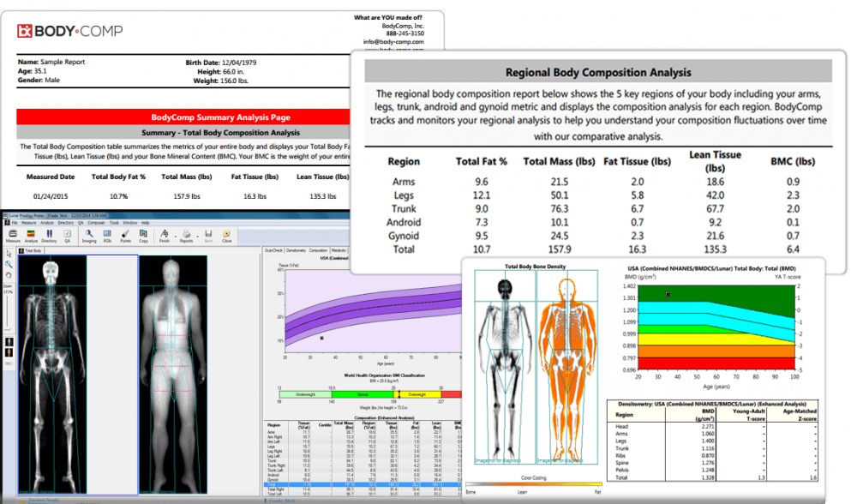Click the Trunk row in Regional table

coord(598,209)
